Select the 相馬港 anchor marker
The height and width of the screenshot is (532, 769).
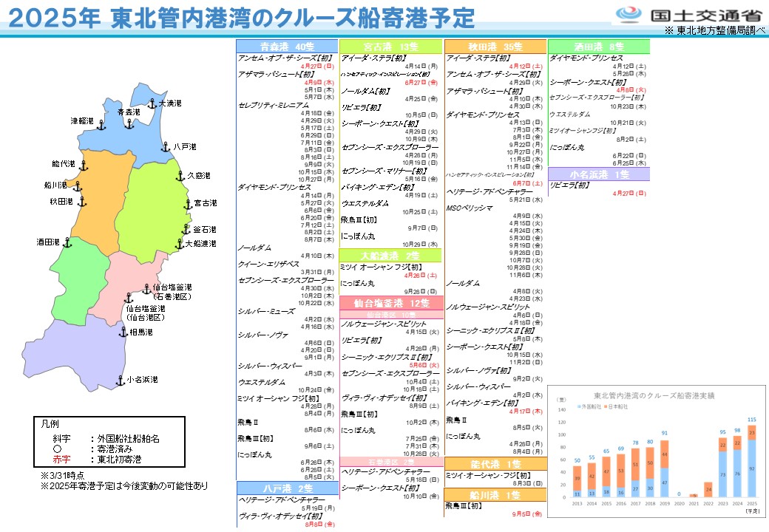point(123,332)
